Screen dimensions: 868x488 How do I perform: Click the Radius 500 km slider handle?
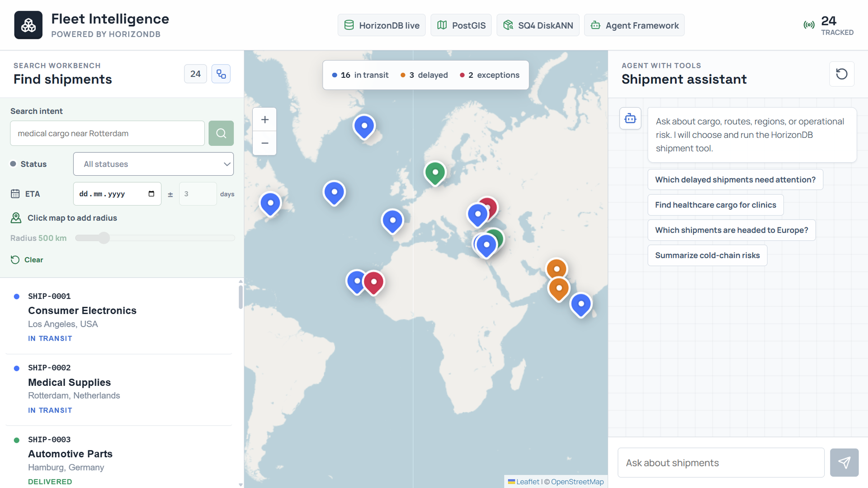(x=104, y=238)
